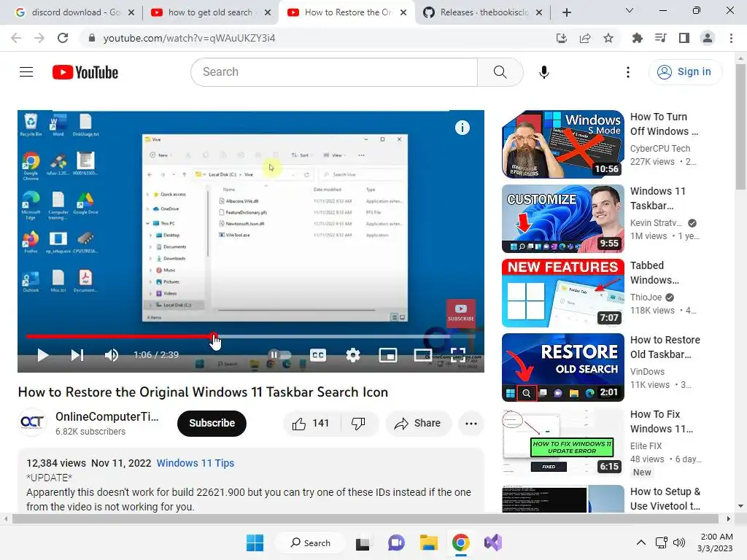Switch to the GitHub Releases tab
Viewport: 747px width, 560px height.
[484, 12]
